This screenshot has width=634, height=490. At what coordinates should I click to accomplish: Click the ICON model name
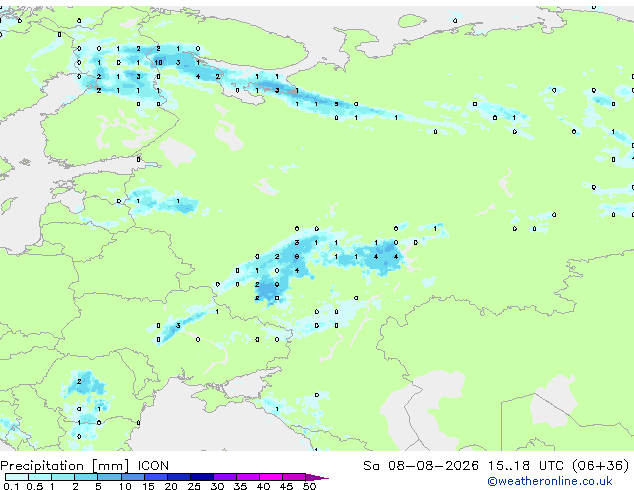[153, 466]
